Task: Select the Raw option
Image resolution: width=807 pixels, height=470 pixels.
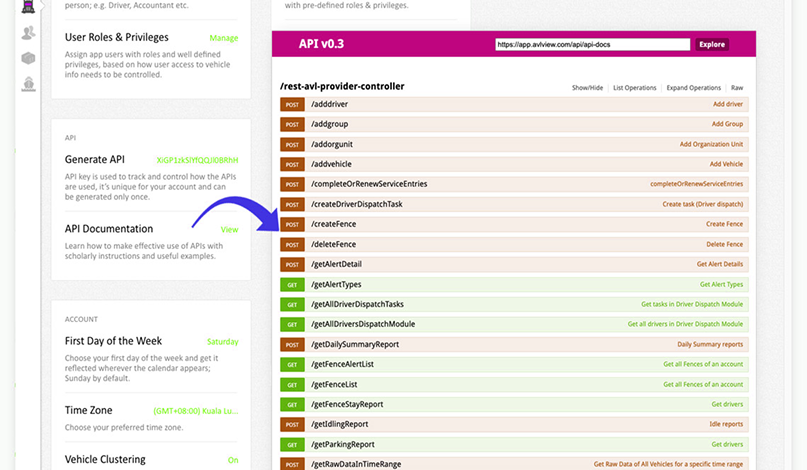Action: (x=736, y=88)
